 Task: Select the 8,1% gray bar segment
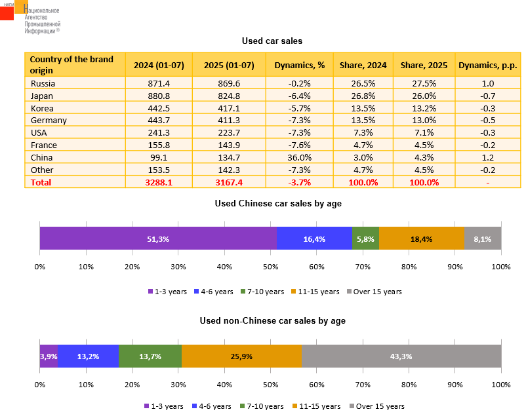[482, 239]
